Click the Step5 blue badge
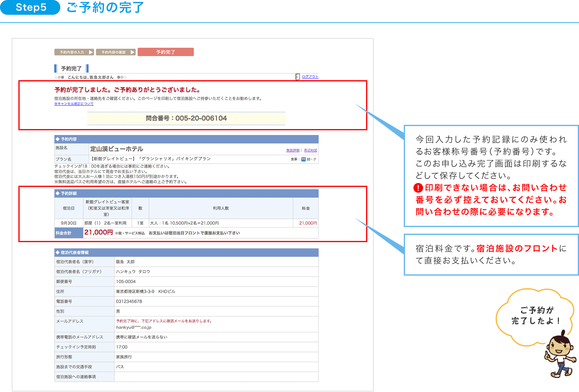The height and width of the screenshot is (392, 579). pyautogui.click(x=30, y=7)
